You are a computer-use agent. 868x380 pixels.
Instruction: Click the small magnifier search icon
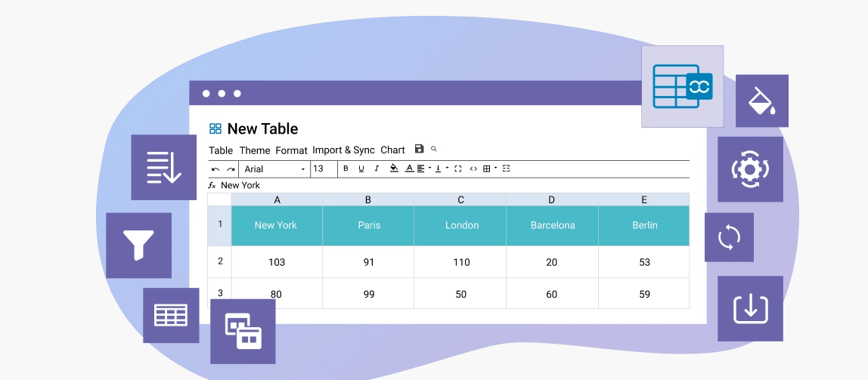tap(434, 149)
